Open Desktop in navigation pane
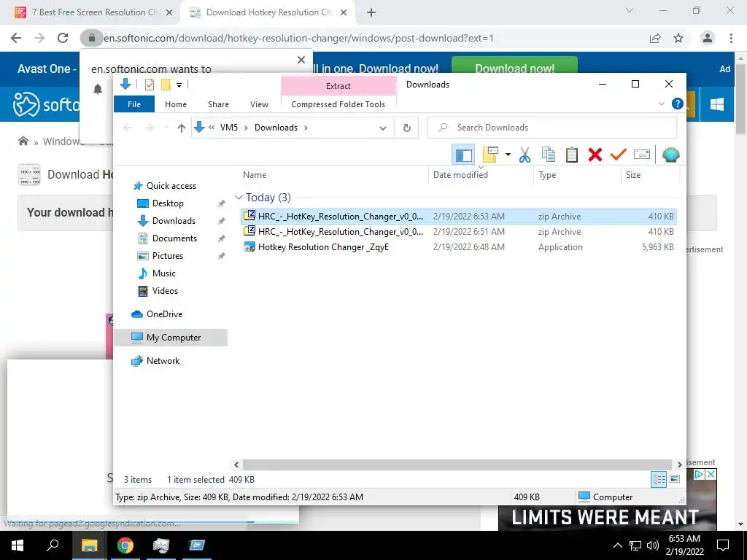747x560 pixels. pos(168,203)
